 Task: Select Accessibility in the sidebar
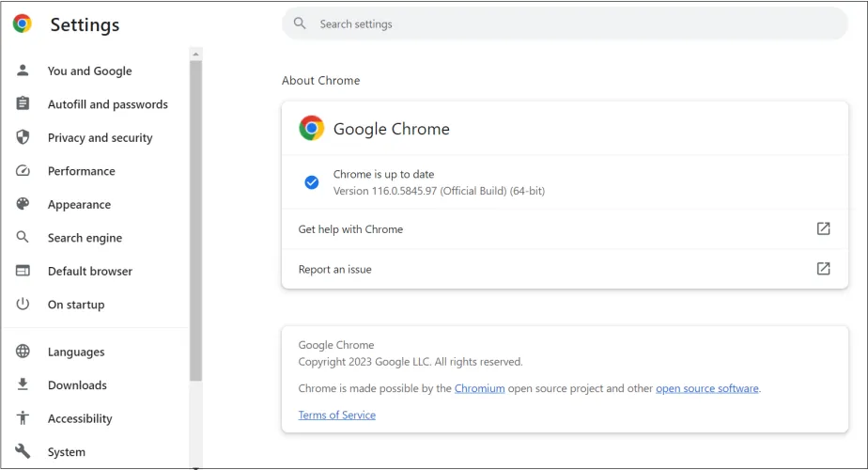coord(80,418)
